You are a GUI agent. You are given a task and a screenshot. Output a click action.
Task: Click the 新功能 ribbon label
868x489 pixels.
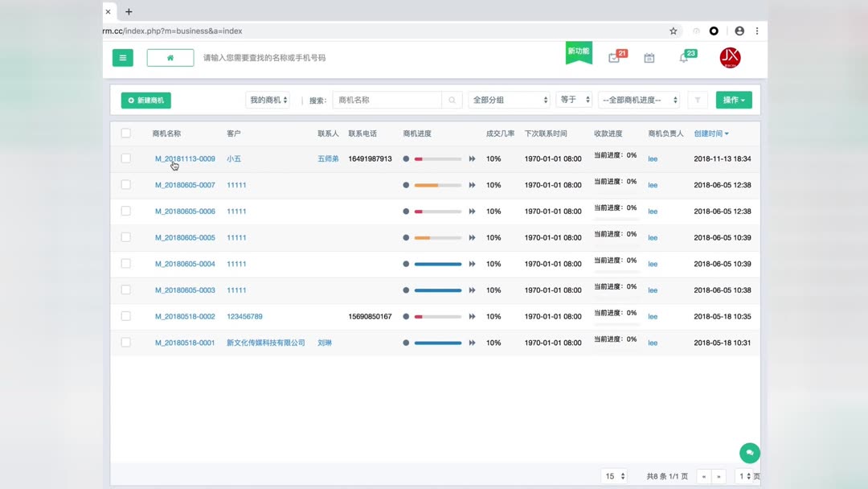(x=579, y=48)
